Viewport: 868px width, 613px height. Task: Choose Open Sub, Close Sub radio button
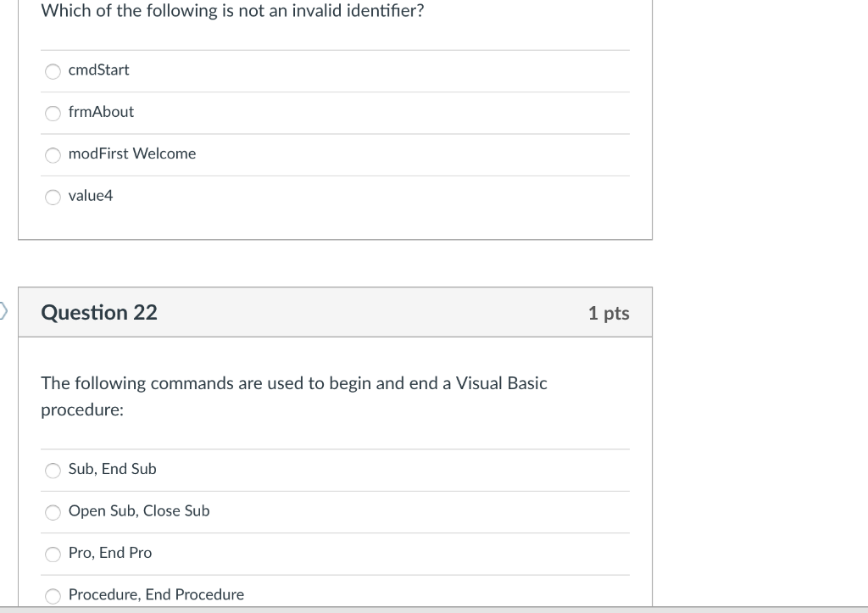click(x=53, y=512)
